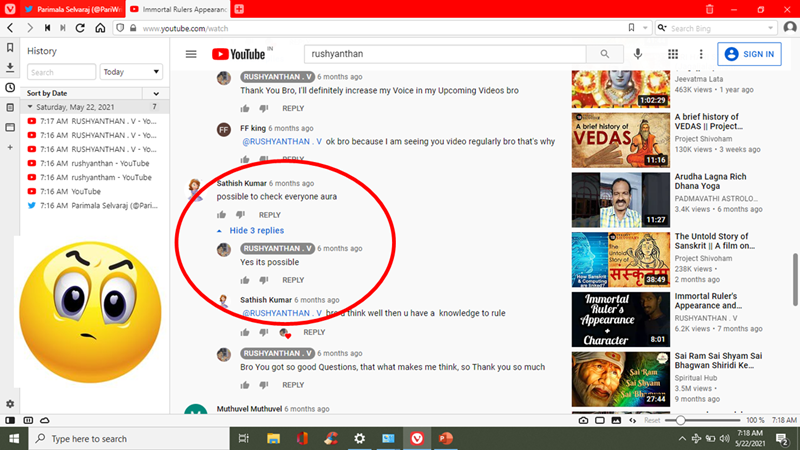The height and width of the screenshot is (450, 800).
Task: Go back with the browser back arrow
Action: point(11,28)
